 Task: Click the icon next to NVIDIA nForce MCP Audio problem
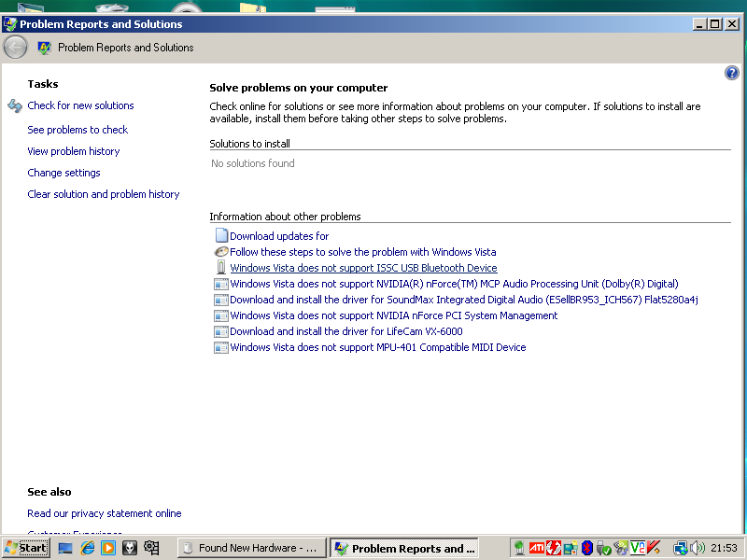click(x=221, y=285)
